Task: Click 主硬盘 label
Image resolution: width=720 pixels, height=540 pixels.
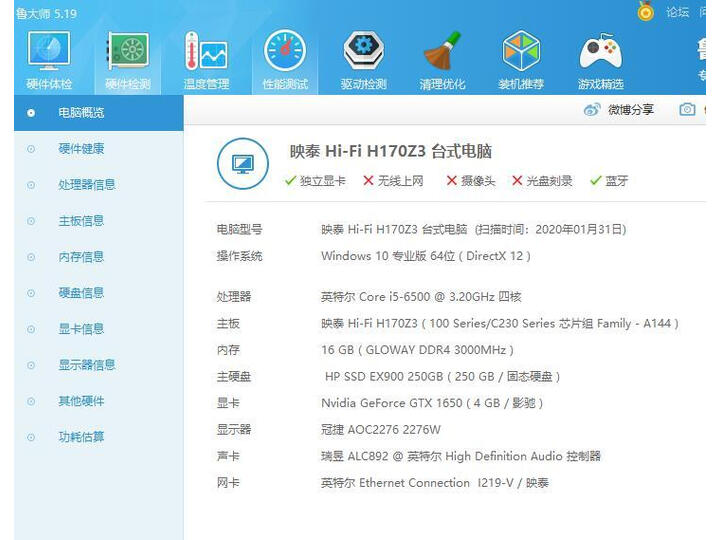Action: pos(234,377)
